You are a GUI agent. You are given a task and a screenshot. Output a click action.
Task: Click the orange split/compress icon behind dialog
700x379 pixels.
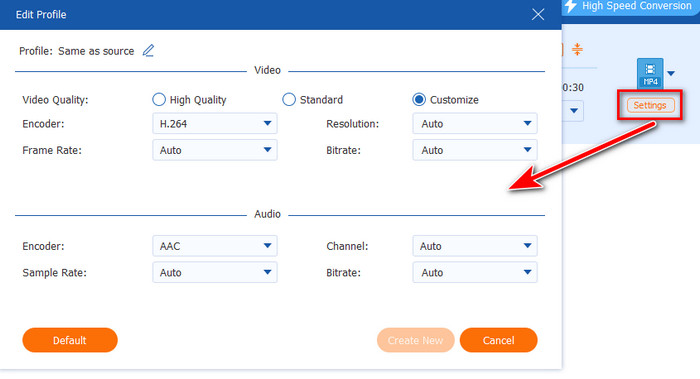(x=577, y=49)
